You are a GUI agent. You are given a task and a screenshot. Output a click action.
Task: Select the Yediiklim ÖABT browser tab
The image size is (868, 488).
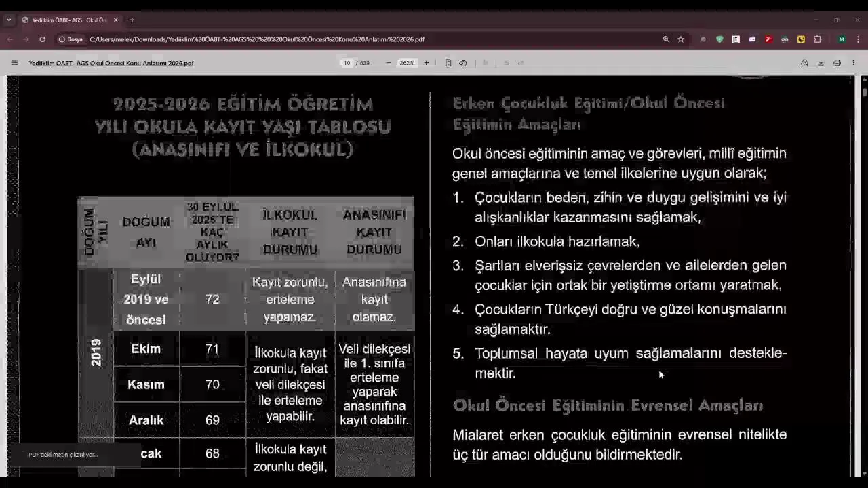click(x=70, y=20)
